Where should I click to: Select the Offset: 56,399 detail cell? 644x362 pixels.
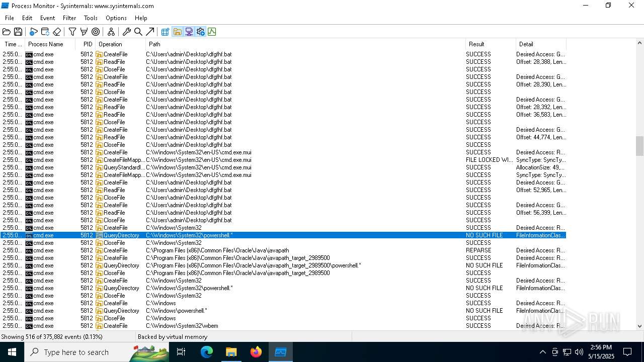coord(541,213)
